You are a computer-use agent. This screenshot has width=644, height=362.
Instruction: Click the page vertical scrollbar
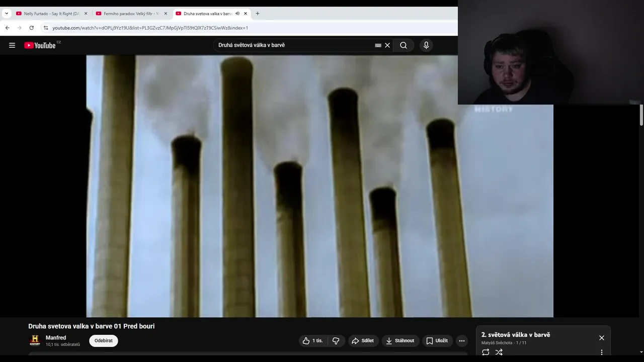click(x=641, y=115)
